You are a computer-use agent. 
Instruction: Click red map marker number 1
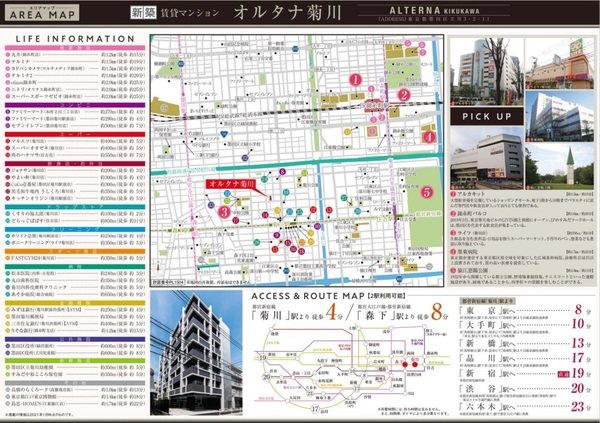click(x=353, y=78)
